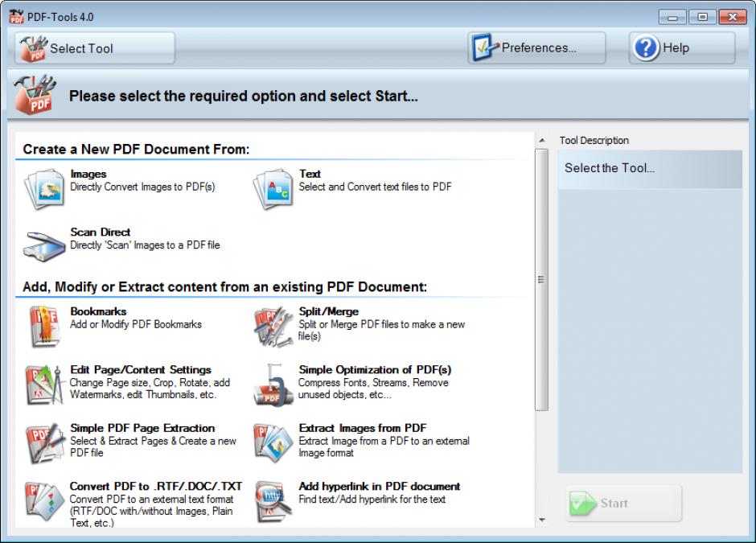Click 'Add or Modify PDF Bookmarks' description

[x=136, y=324]
